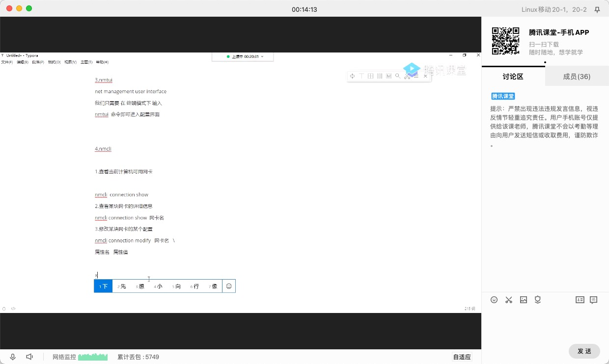Screen dimensions: 609x364
Task: Toggle Typora source code mode icon
Action: 13,309
